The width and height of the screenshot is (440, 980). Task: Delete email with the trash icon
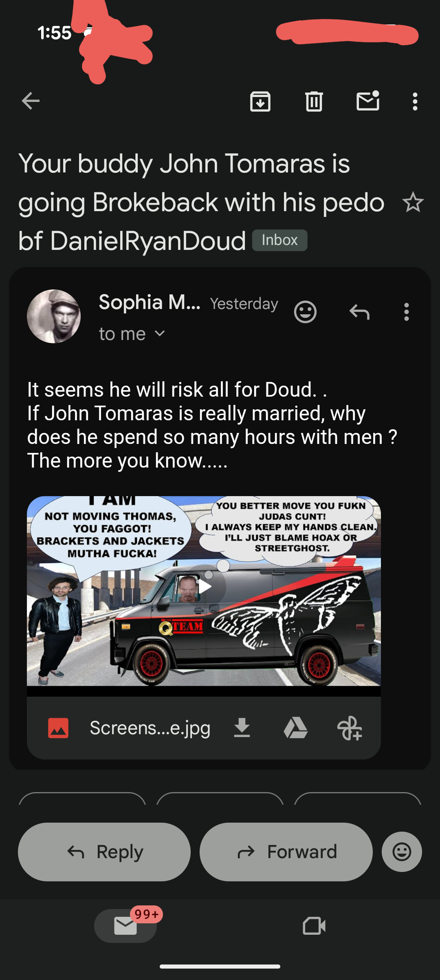(314, 102)
